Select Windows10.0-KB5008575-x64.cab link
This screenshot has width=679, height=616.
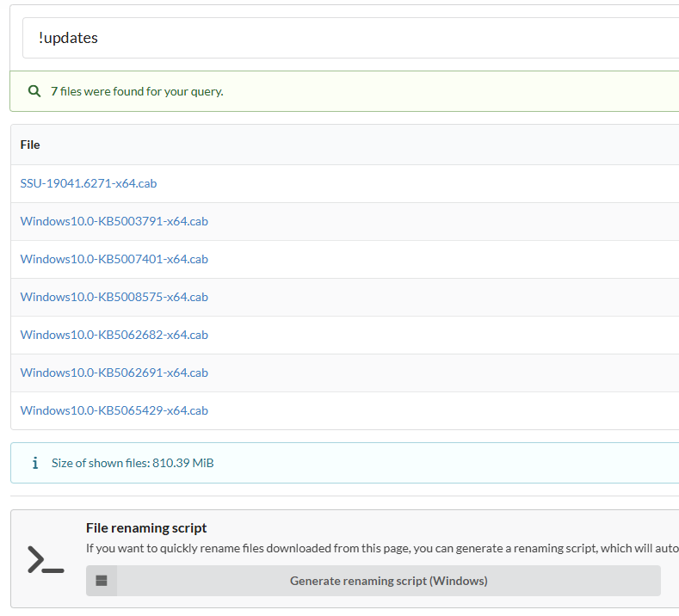114,297
